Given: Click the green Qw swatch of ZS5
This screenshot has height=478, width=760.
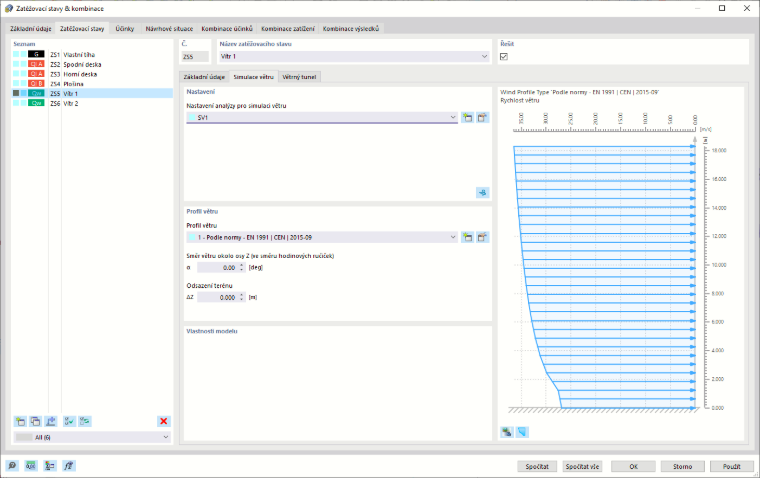Looking at the screenshot, I should coord(36,93).
